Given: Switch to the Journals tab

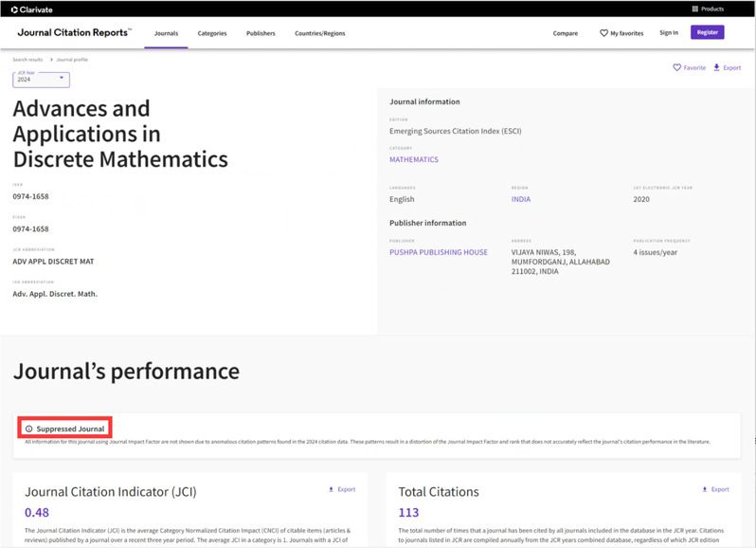Looking at the screenshot, I should point(166,33).
